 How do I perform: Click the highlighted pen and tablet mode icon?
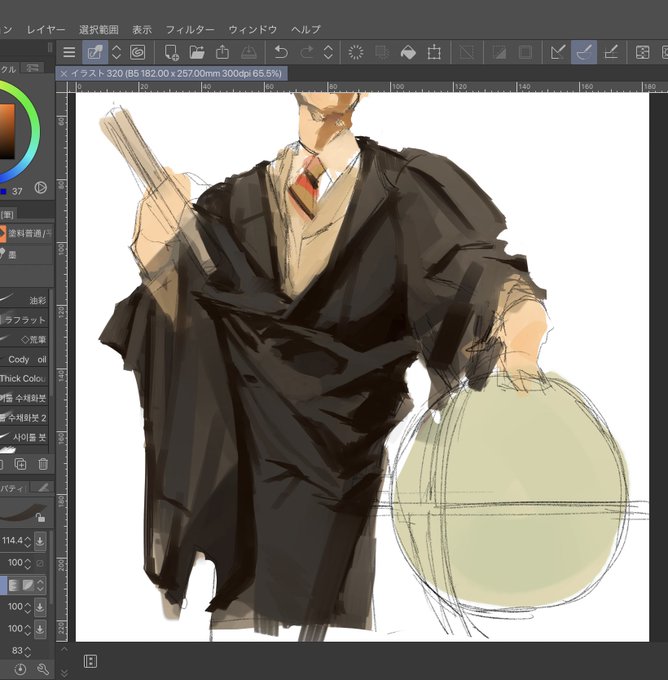[95, 52]
